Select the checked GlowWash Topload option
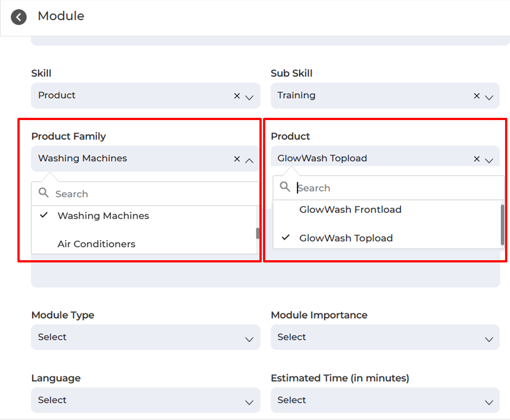 346,238
